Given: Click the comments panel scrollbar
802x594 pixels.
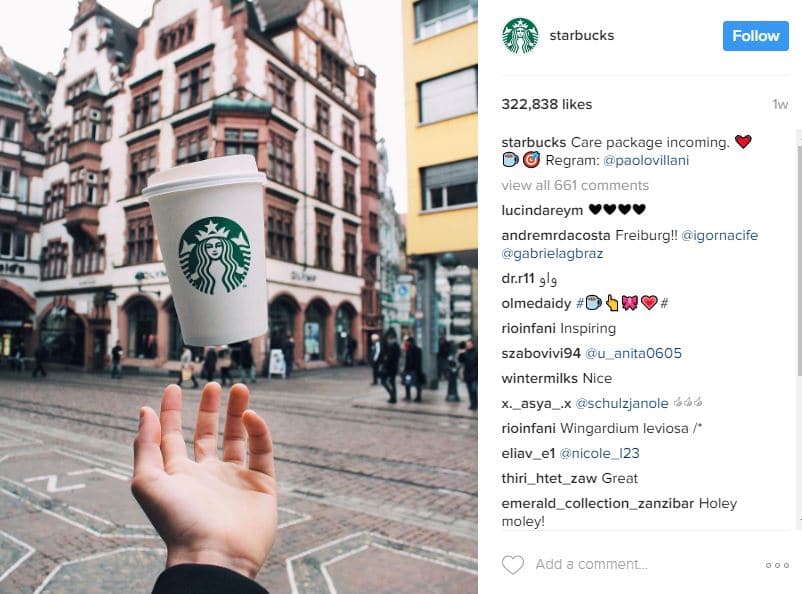Looking at the screenshot, I should [799, 256].
